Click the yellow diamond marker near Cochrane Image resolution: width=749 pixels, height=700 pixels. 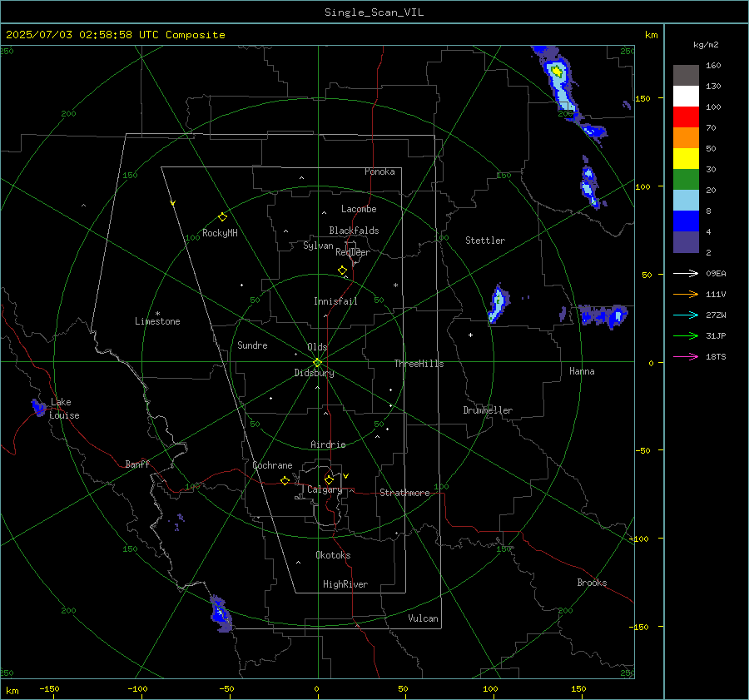click(285, 481)
